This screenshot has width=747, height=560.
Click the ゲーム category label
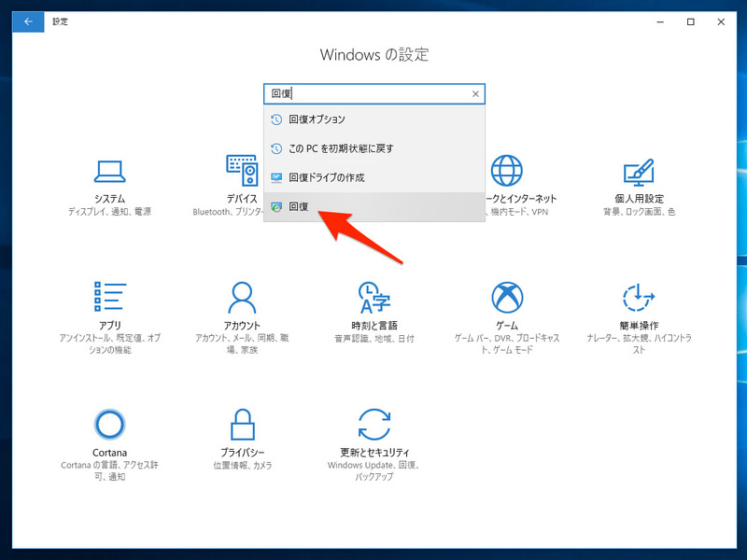[x=507, y=325]
